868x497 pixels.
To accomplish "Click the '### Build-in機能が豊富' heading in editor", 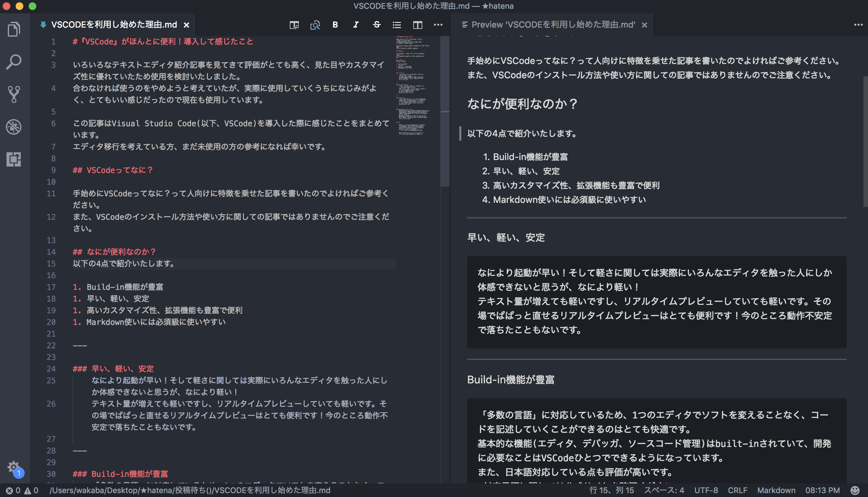I will click(120, 474).
